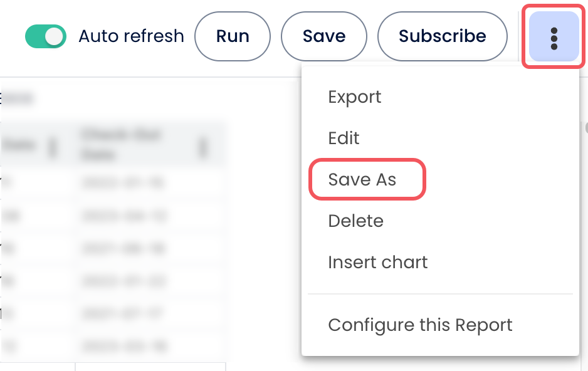
Task: Open Configure this Report option
Action: 420,325
